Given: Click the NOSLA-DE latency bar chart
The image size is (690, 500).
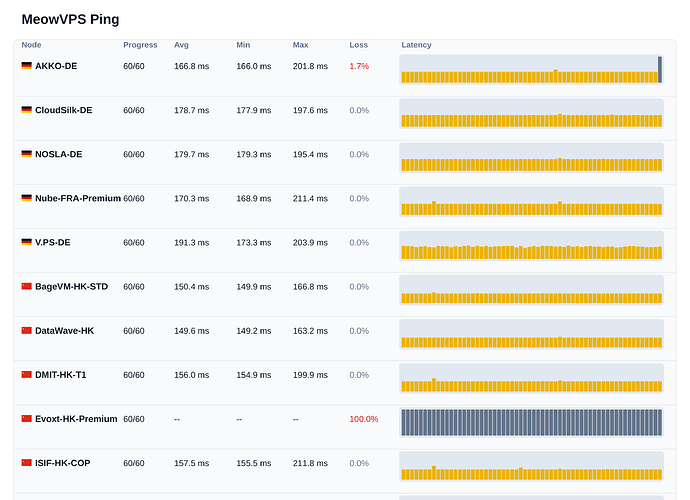Looking at the screenshot, I should (x=531, y=157).
